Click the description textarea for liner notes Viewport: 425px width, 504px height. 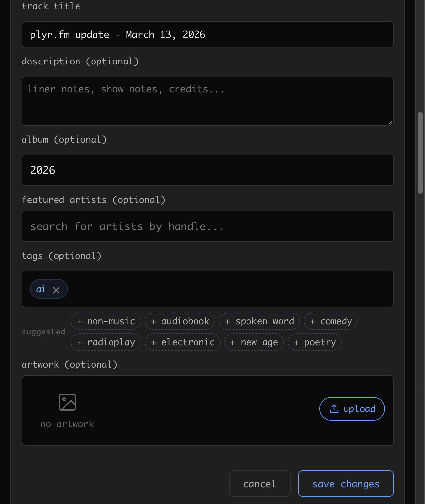tap(207, 101)
